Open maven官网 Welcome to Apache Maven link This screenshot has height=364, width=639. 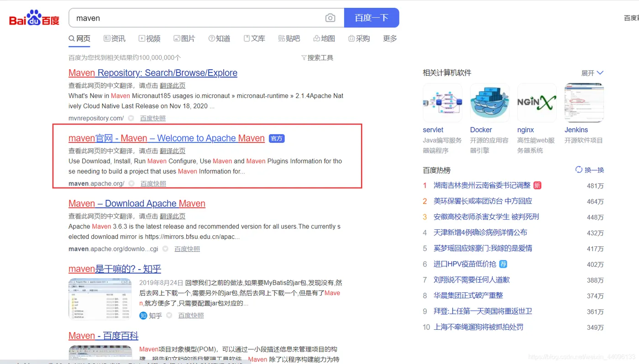(167, 138)
